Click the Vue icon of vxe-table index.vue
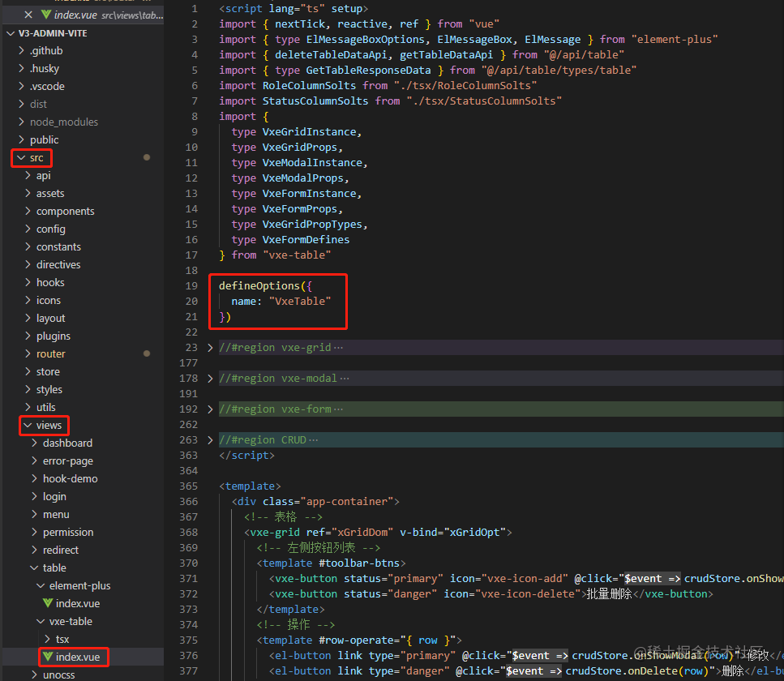784x681 pixels. (48, 657)
